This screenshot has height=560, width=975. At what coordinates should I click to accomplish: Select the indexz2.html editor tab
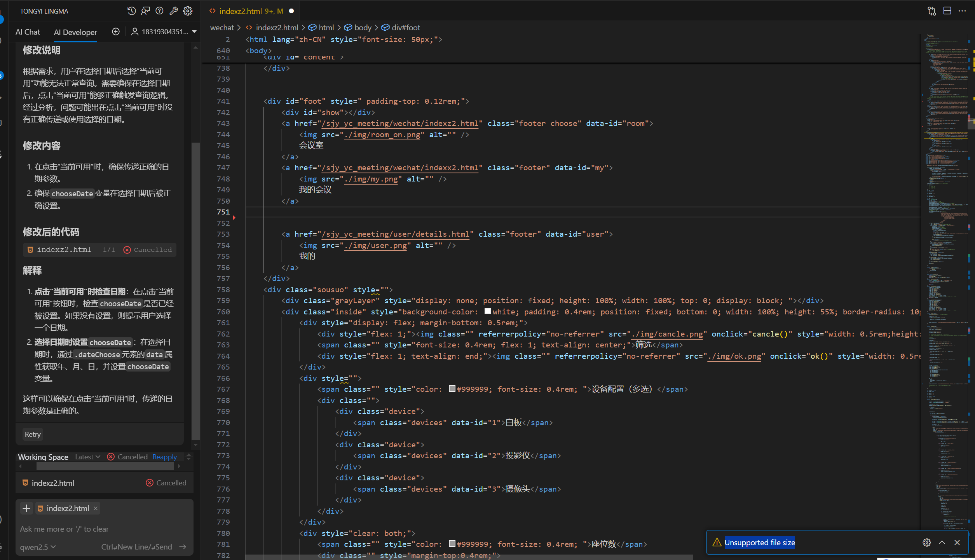point(246,11)
